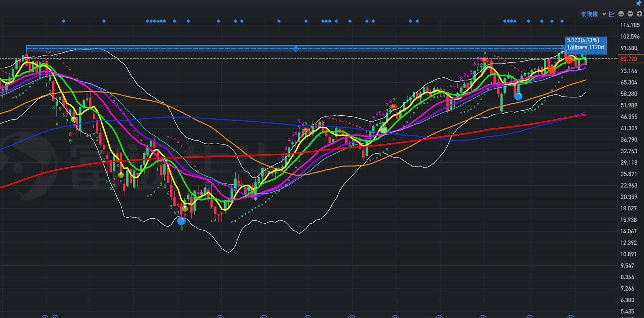Click the 6.300 price axis label
Viewport: 644px width, 318px height.
point(627,300)
